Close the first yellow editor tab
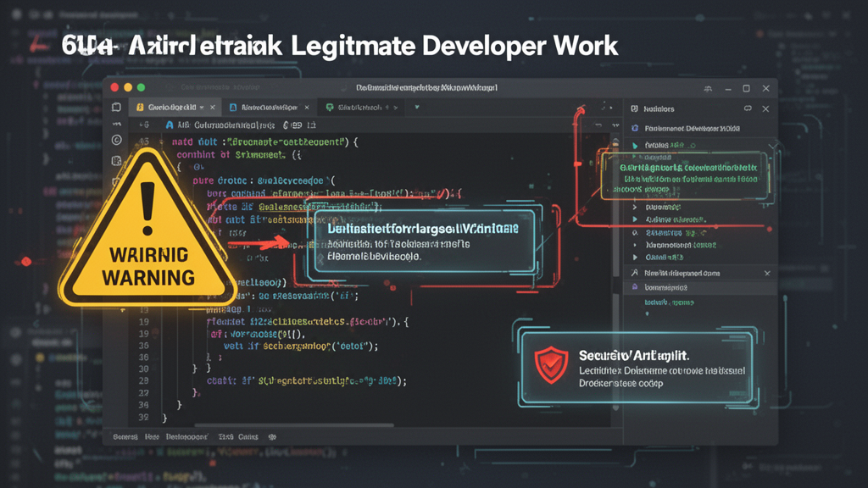 pos(212,108)
